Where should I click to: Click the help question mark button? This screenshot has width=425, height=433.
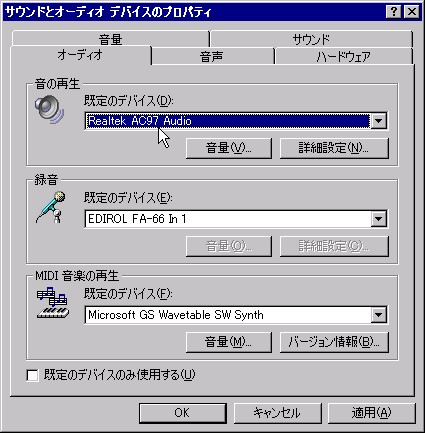click(x=394, y=12)
